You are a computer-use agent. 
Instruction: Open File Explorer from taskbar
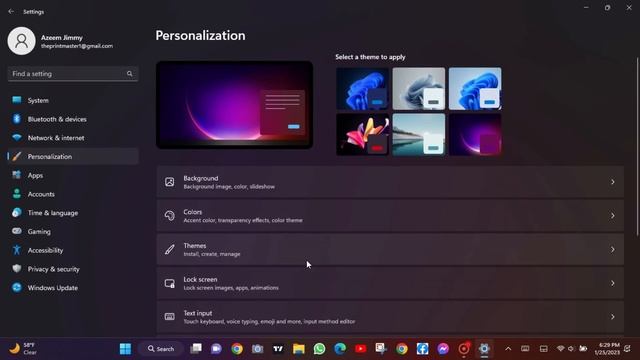coord(299,349)
